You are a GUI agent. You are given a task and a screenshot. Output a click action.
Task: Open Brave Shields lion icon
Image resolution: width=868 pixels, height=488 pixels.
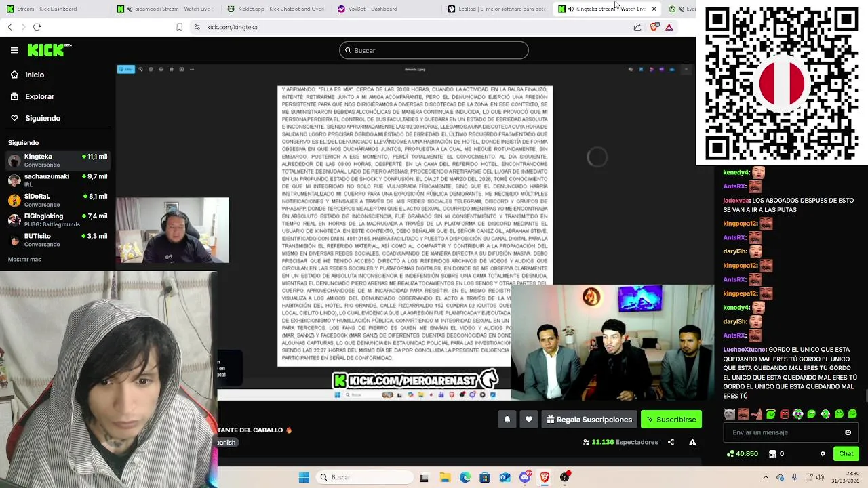(x=654, y=27)
